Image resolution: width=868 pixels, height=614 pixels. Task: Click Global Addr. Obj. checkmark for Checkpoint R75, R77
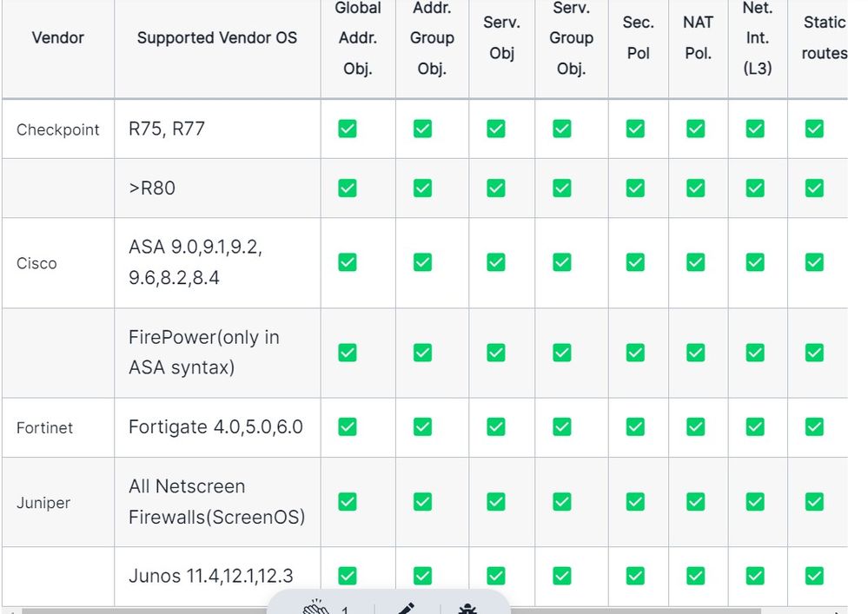[348, 129]
